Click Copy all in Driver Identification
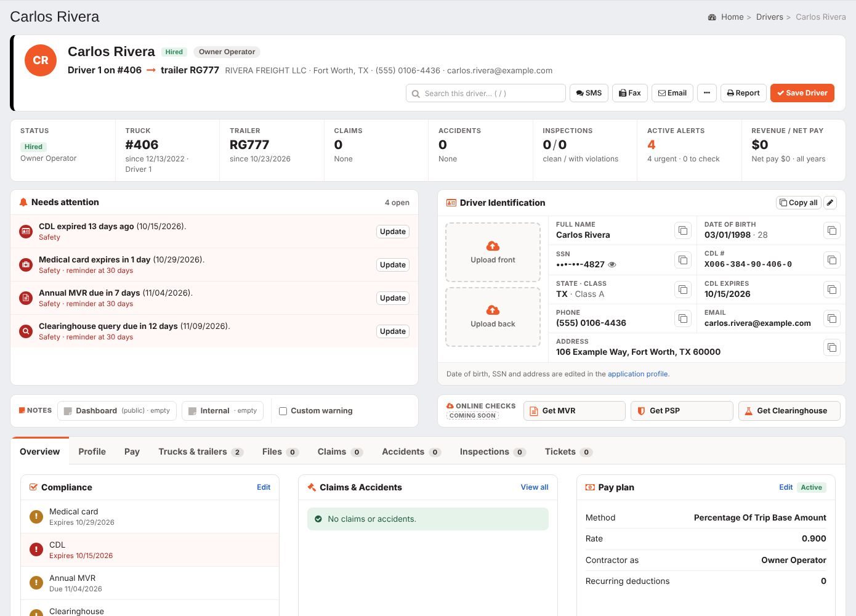Image resolution: width=856 pixels, height=616 pixels. click(799, 203)
